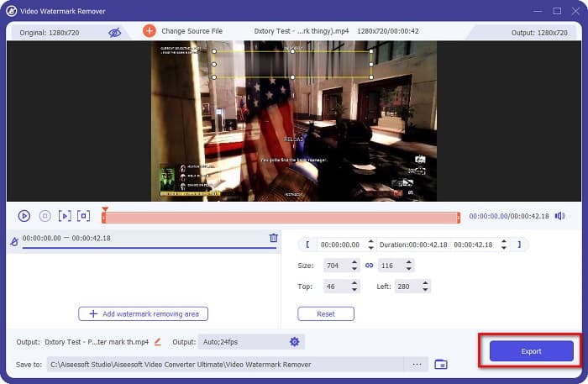Increase the start time with up arrow

pyautogui.click(x=370, y=241)
